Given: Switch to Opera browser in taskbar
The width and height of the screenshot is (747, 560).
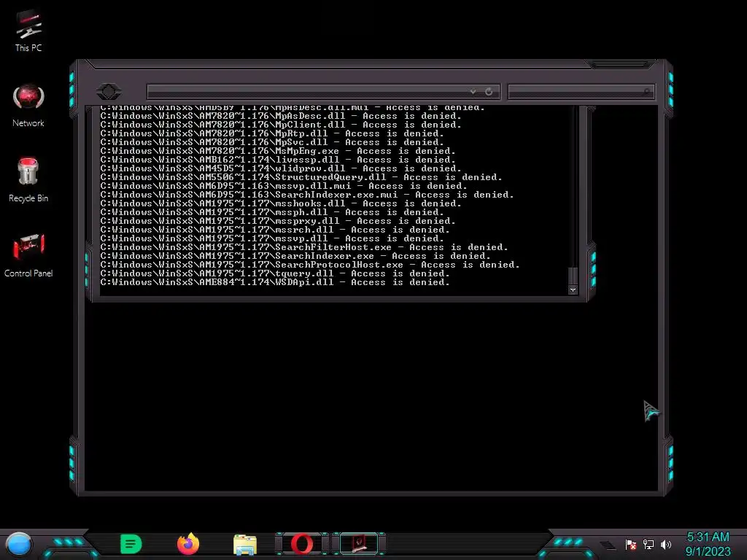Looking at the screenshot, I should pyautogui.click(x=302, y=544).
